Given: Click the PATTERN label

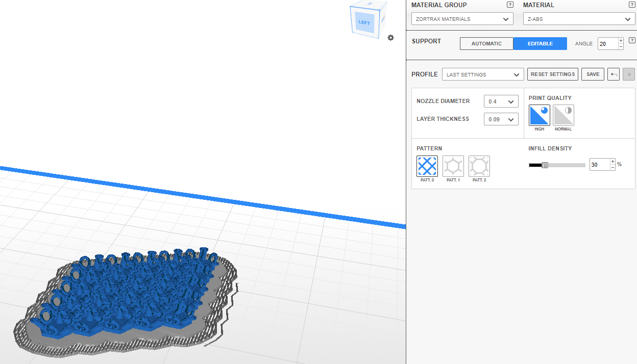Looking at the screenshot, I should click(x=429, y=149).
